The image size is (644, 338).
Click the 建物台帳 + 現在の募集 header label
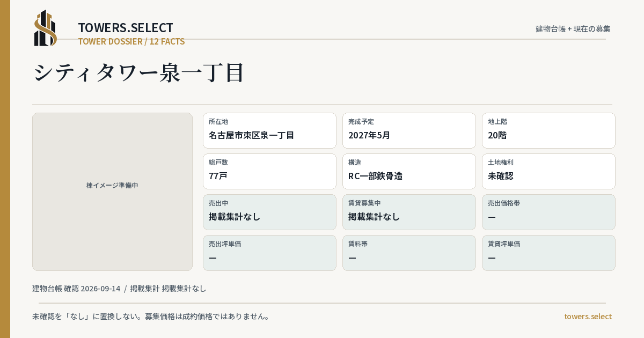point(573,29)
